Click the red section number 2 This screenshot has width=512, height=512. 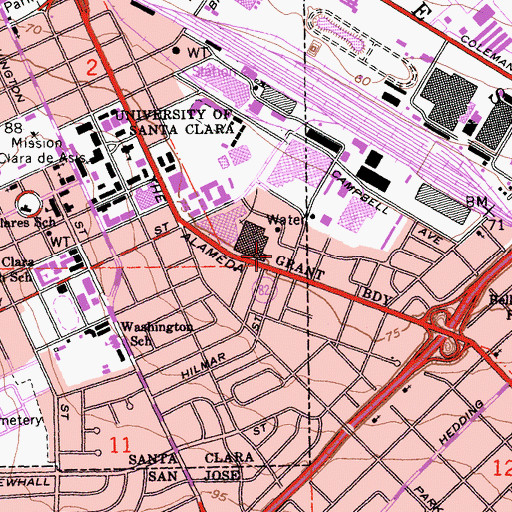tap(92, 67)
